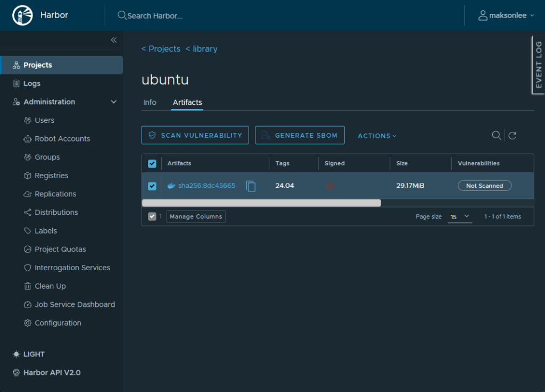This screenshot has width=545, height=392.
Task: Click the horizontal scrollbar under the table
Action: pos(261,203)
